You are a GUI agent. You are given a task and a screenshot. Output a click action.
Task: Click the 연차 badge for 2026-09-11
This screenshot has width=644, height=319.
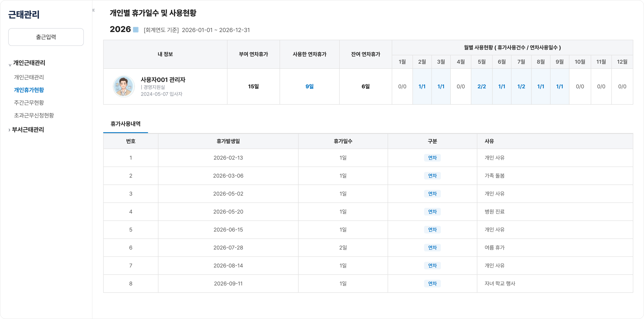coord(432,284)
